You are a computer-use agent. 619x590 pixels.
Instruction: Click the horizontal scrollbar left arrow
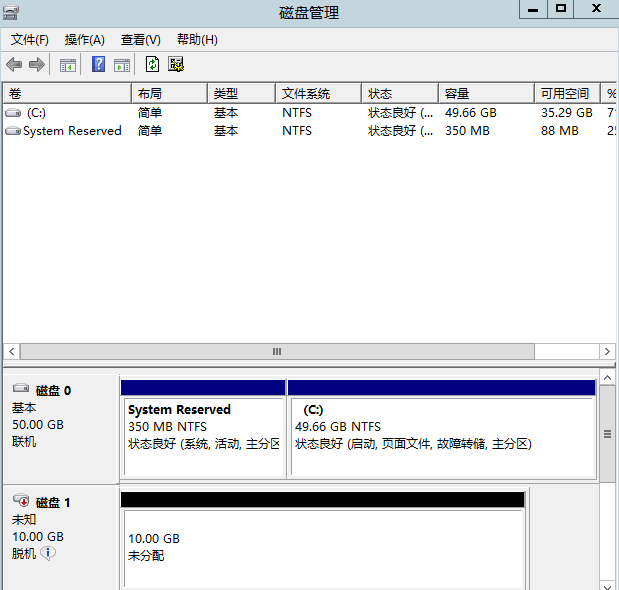[x=12, y=351]
